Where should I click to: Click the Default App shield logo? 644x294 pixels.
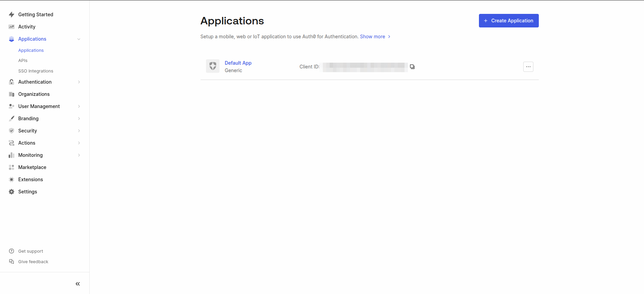pyautogui.click(x=213, y=66)
